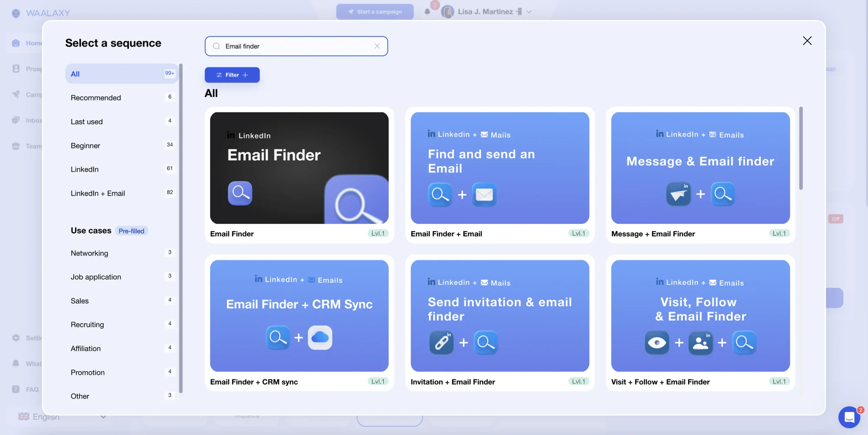
Task: Select the Recruiting use case
Action: coord(122,325)
